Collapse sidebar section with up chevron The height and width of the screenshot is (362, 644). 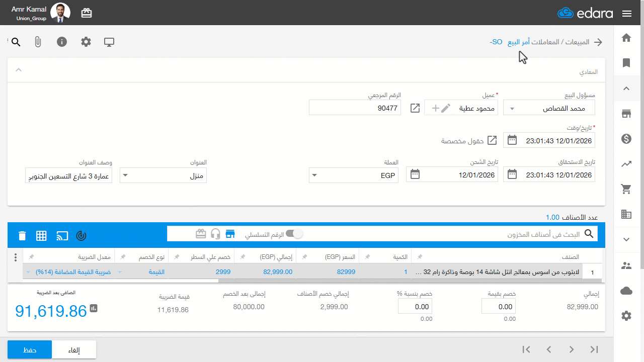point(626,88)
